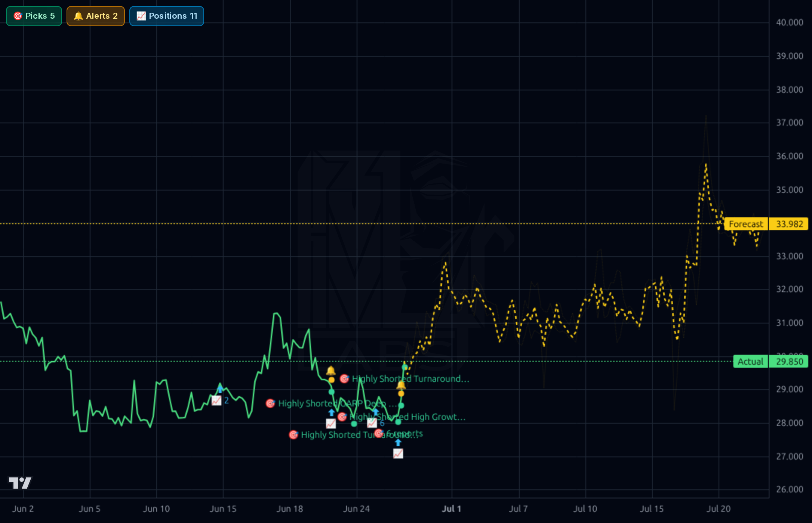Click the 37.000 price axis label
Image resolution: width=812 pixels, height=523 pixels.
(790, 123)
